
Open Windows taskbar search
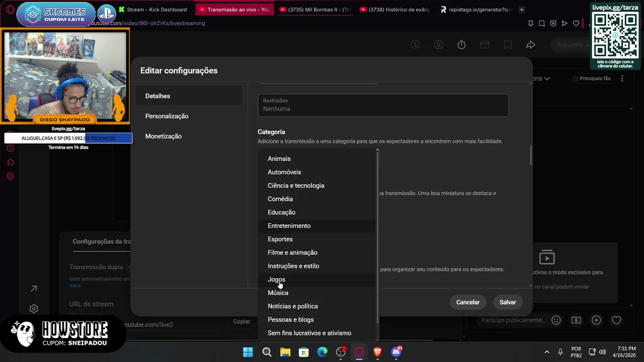pyautogui.click(x=267, y=352)
